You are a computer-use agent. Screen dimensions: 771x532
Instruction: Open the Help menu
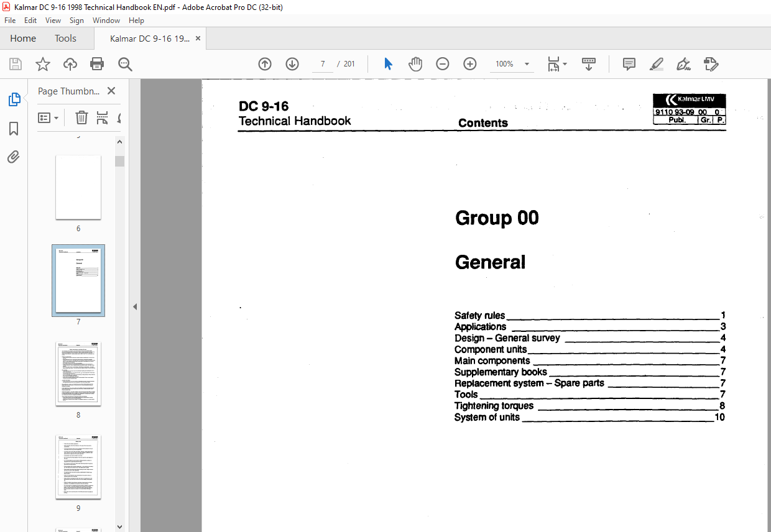136,21
